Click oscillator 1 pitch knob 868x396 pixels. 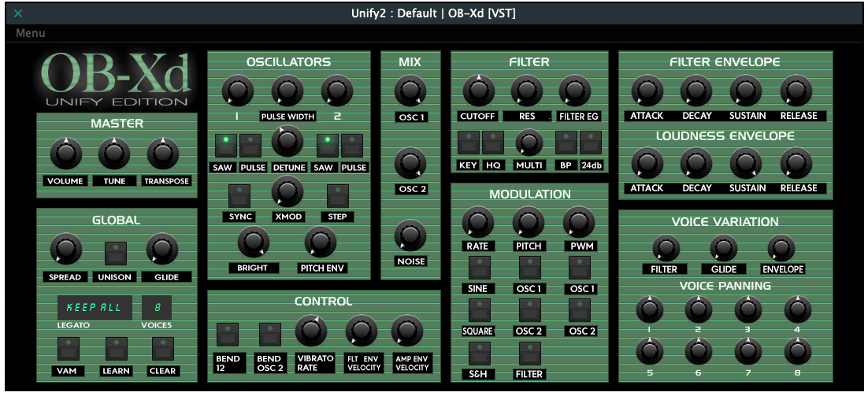coord(238,91)
